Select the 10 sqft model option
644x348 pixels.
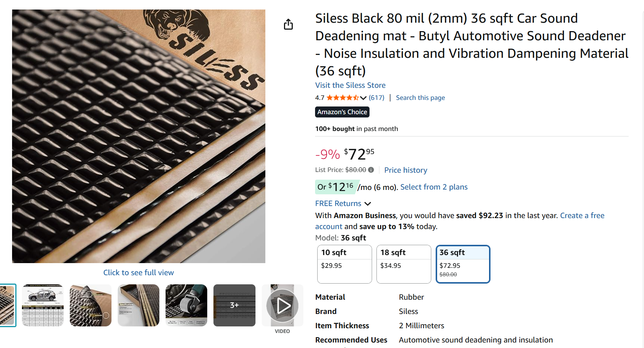pos(344,264)
